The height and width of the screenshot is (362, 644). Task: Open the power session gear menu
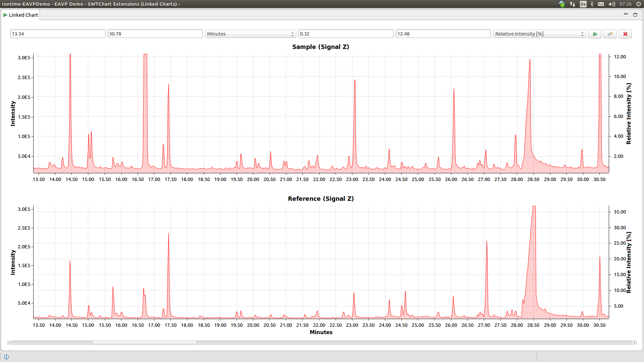(639, 4)
